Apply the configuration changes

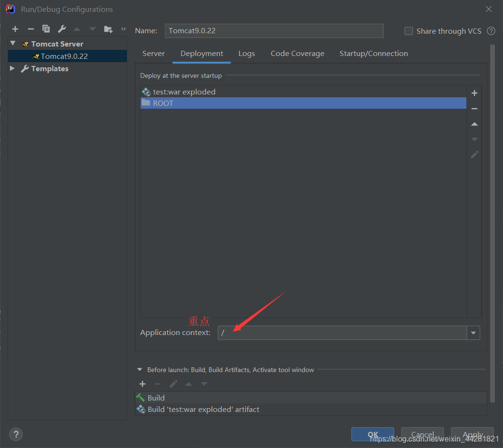coord(472,435)
